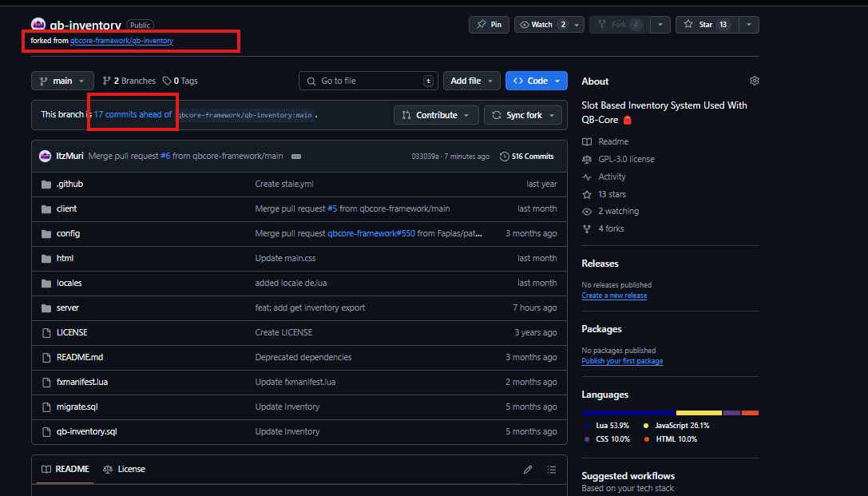This screenshot has width=868, height=496.
Task: Pin this repository
Action: (x=488, y=24)
